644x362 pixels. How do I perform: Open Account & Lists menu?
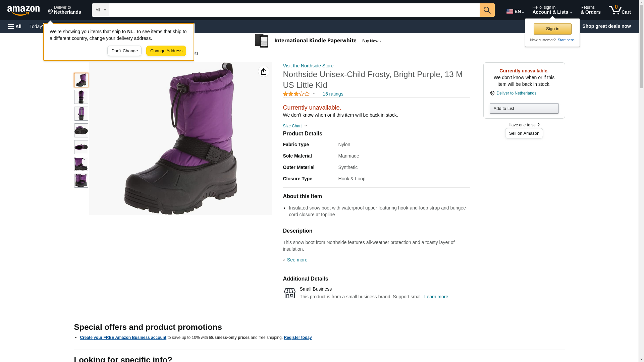click(x=552, y=10)
